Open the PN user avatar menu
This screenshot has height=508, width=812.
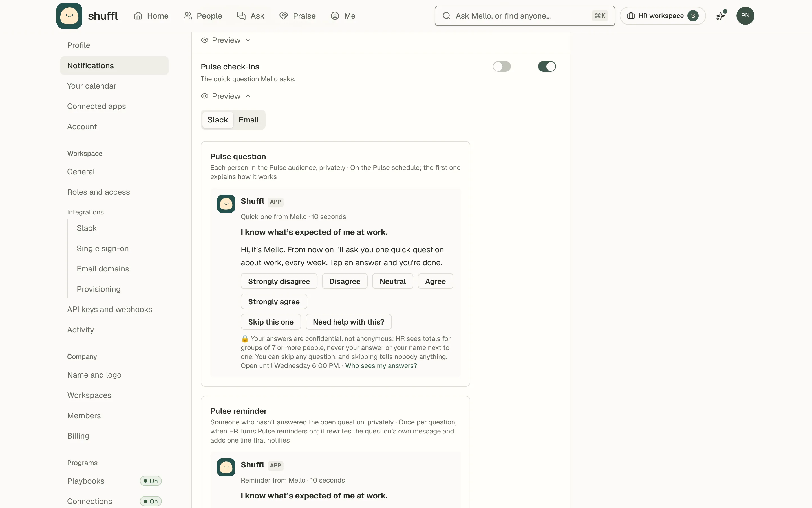pyautogui.click(x=745, y=16)
